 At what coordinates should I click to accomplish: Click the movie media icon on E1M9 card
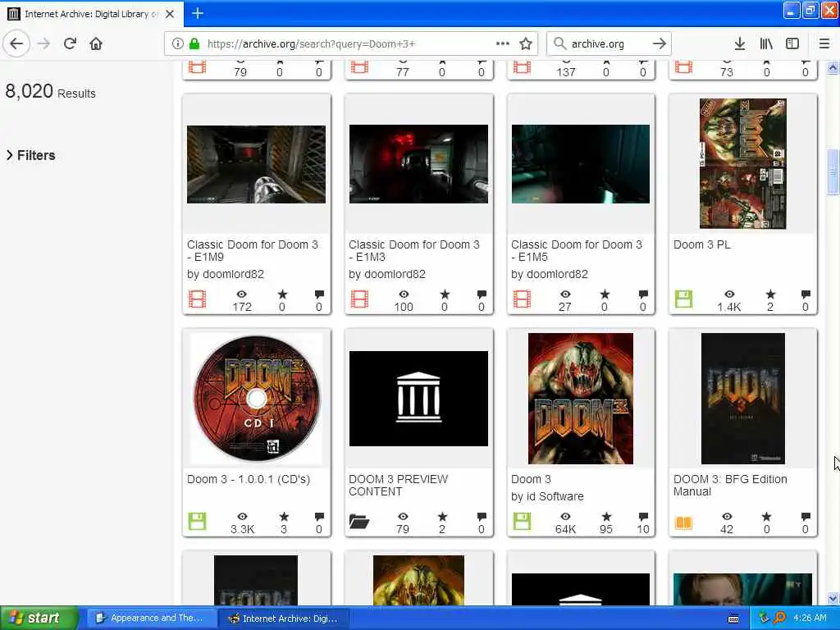pos(197,299)
